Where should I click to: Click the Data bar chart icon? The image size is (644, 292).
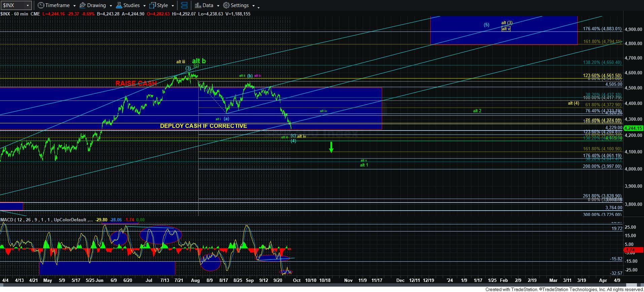198,5
